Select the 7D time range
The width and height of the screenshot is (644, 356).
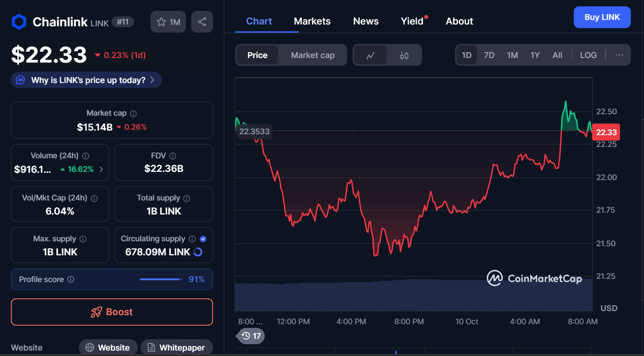489,55
